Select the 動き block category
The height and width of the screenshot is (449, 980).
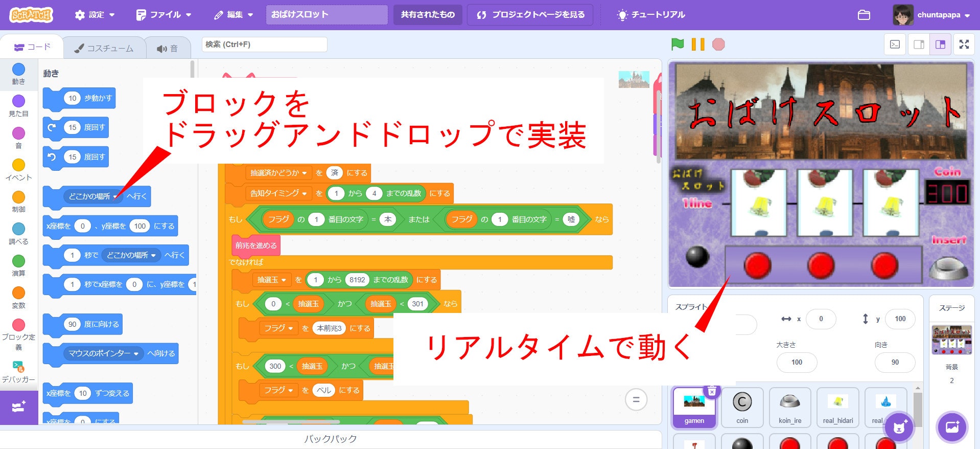[x=18, y=74]
